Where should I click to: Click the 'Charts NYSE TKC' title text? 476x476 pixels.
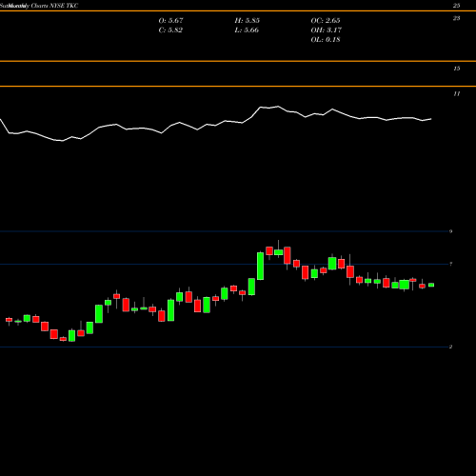(x=54, y=6)
